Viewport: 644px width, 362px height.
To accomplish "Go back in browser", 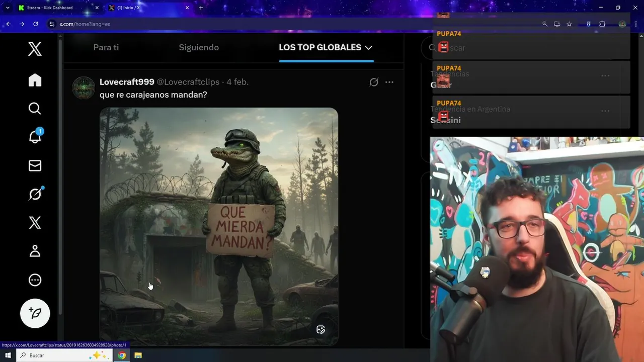I will click(x=9, y=24).
